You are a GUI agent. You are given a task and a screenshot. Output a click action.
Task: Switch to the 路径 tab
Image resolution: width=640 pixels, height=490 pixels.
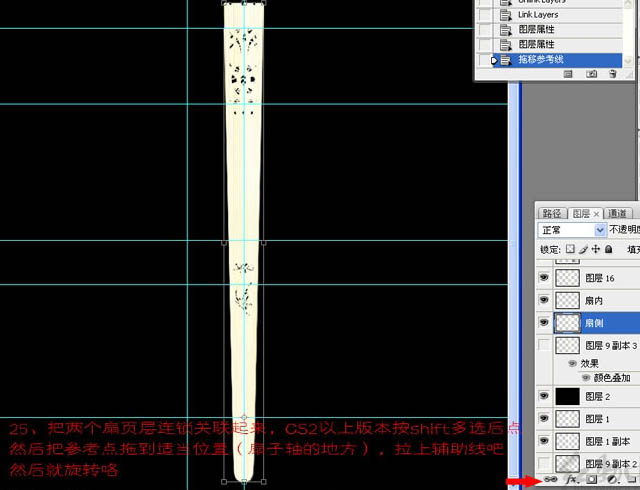[x=552, y=214]
